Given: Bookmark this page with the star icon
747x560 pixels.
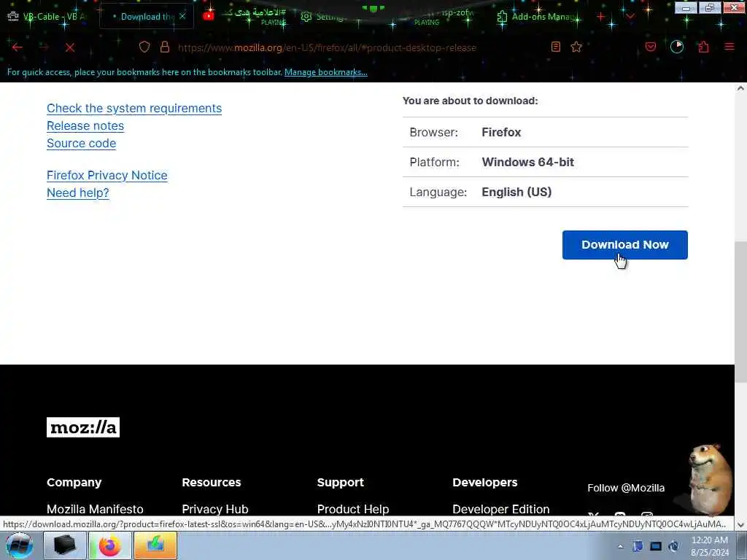Looking at the screenshot, I should [x=576, y=47].
